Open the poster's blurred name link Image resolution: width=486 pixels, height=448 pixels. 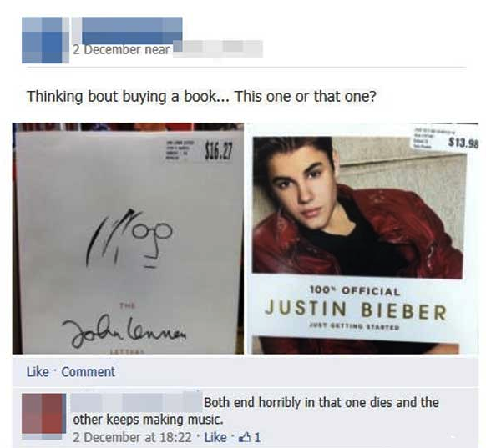point(132,30)
